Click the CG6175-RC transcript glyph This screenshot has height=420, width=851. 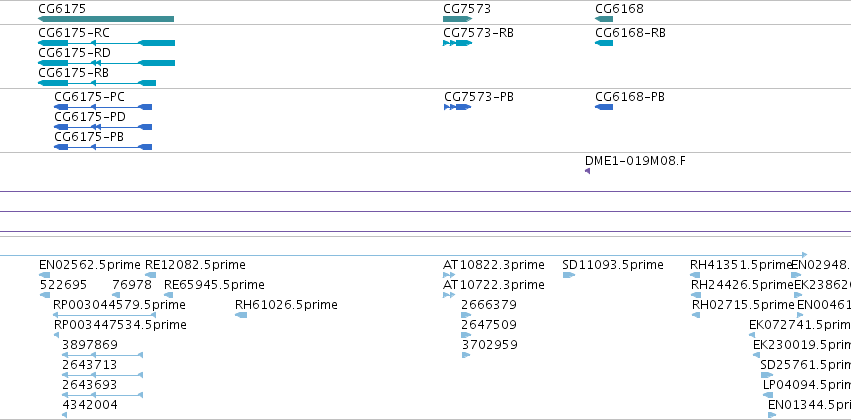[106, 43]
